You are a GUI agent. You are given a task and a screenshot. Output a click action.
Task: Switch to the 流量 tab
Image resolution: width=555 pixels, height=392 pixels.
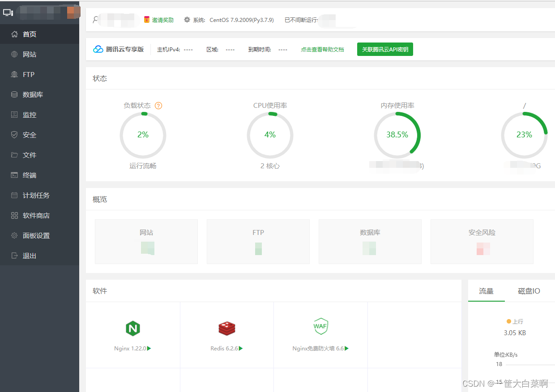(486, 291)
